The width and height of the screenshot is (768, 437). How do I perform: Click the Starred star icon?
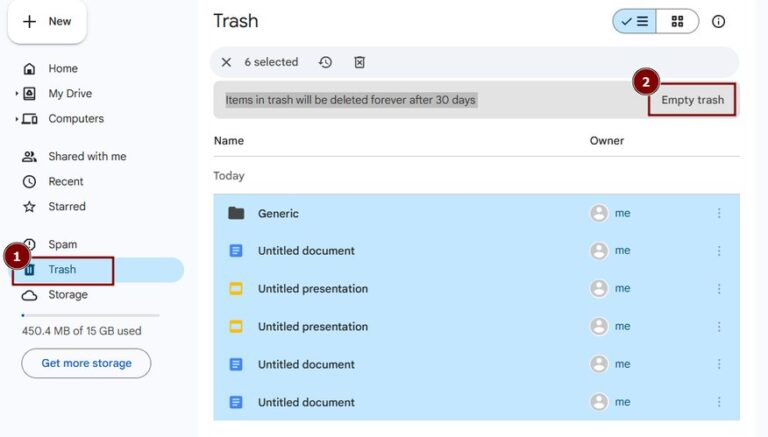29,206
